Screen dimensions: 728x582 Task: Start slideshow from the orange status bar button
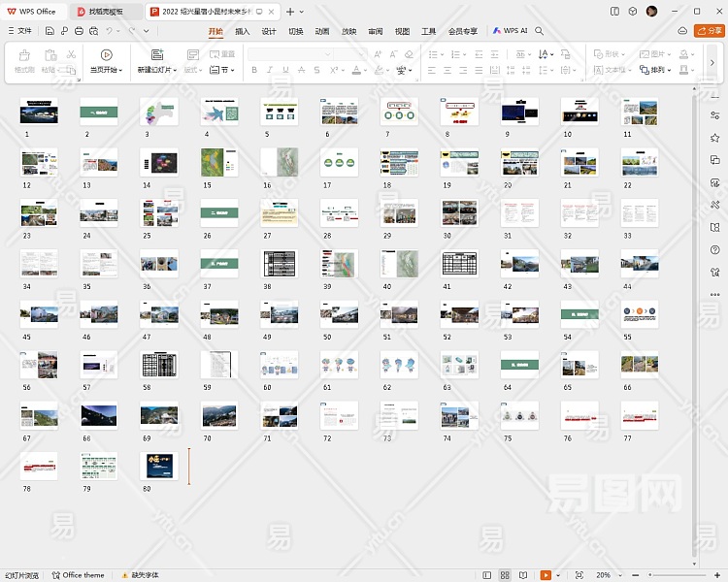(x=546, y=575)
